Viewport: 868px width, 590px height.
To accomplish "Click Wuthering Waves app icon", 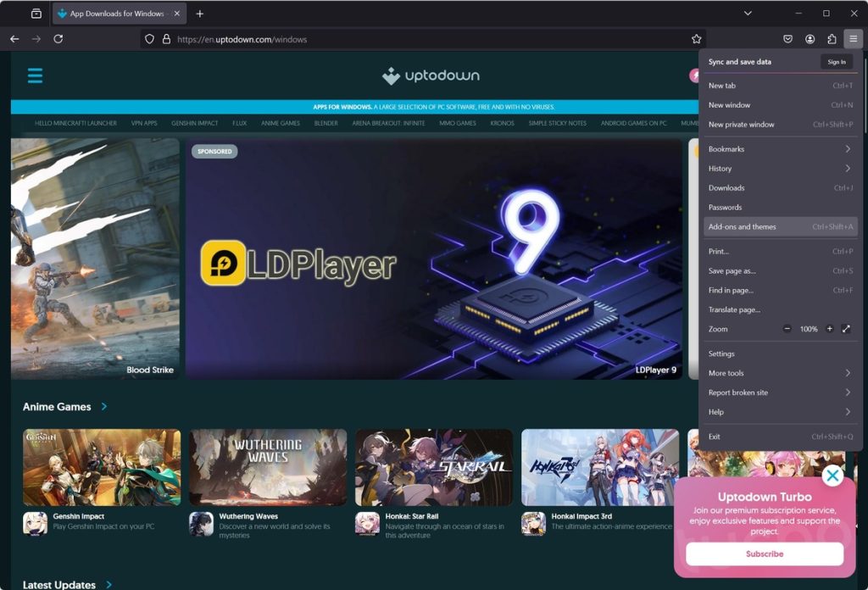I will pos(201,524).
